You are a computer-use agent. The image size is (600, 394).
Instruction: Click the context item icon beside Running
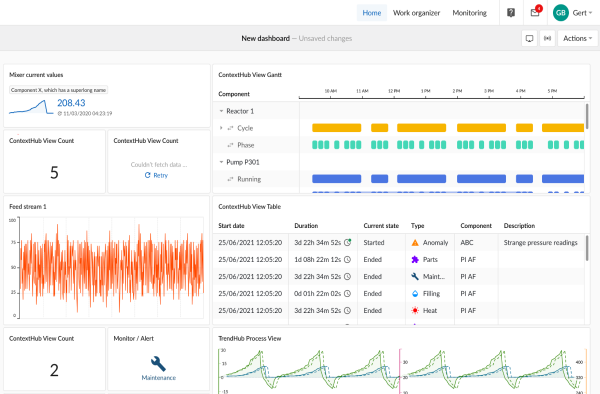point(230,179)
